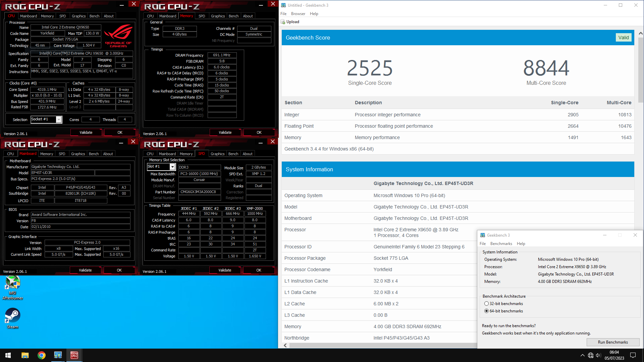This screenshot has height=362, width=644.
Task: Open volume tray icon
Action: tap(598, 355)
